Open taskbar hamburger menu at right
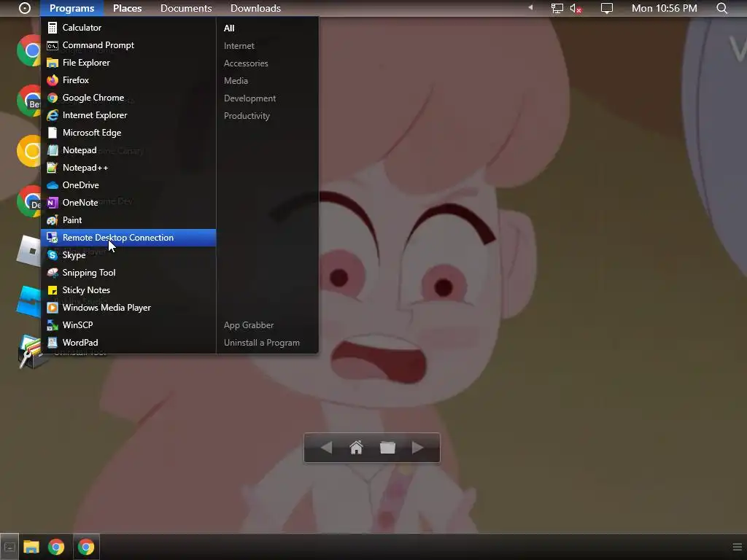Viewport: 747px width, 560px height. [737, 547]
